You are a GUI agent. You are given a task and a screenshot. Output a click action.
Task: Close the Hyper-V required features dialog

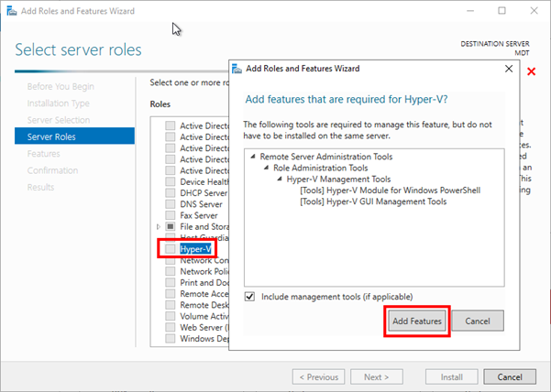tap(509, 69)
